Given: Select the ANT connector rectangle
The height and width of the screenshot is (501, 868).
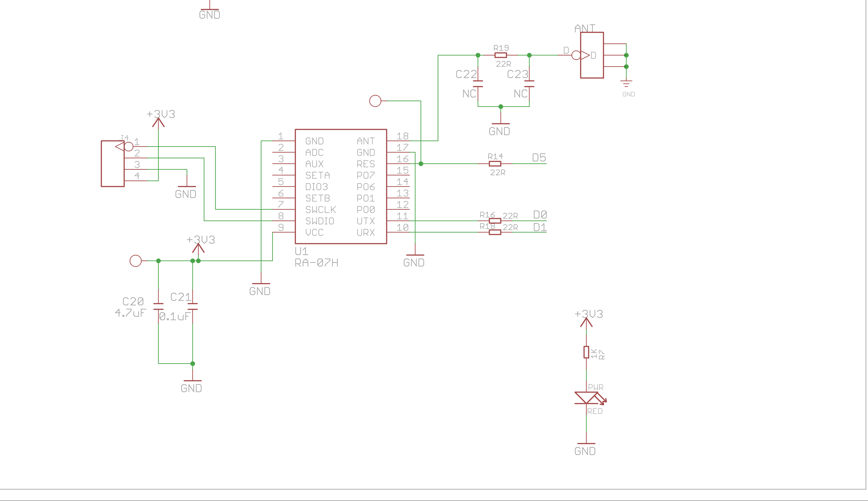Looking at the screenshot, I should [592, 55].
